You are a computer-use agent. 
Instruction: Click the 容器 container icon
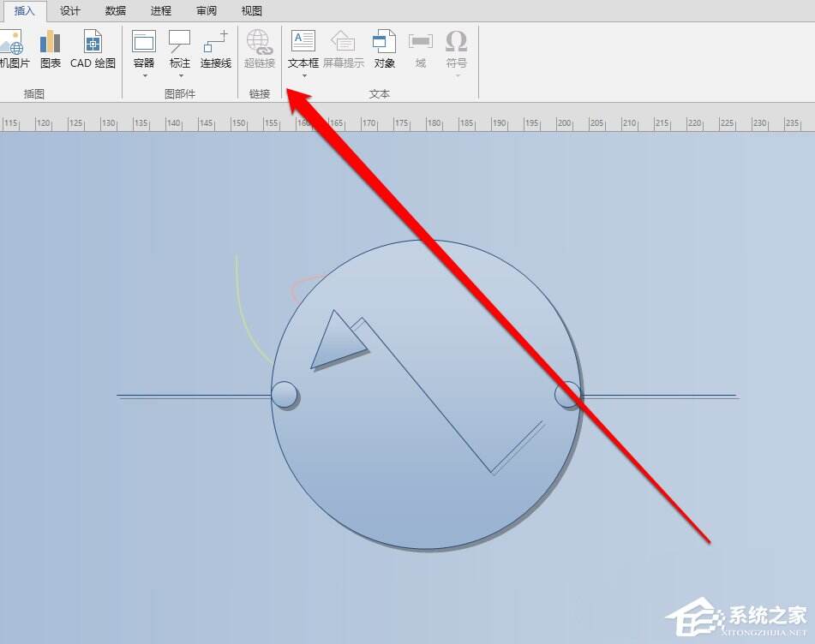(144, 42)
